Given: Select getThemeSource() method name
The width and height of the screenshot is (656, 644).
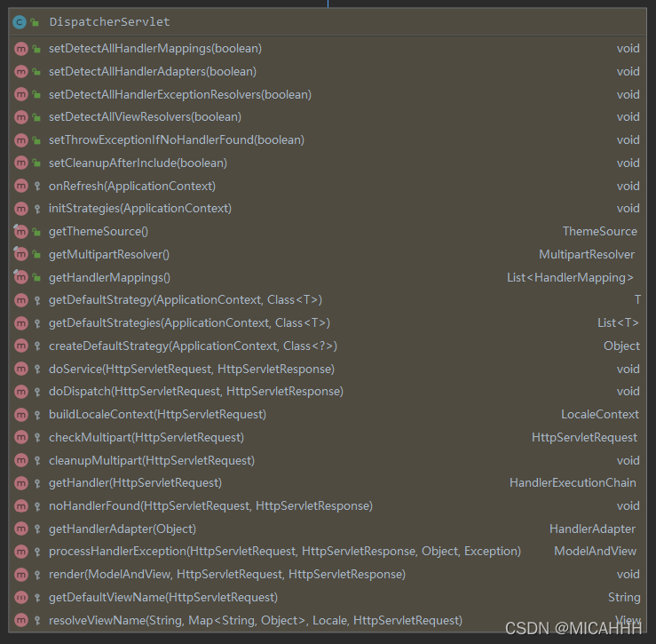Looking at the screenshot, I should [x=99, y=231].
